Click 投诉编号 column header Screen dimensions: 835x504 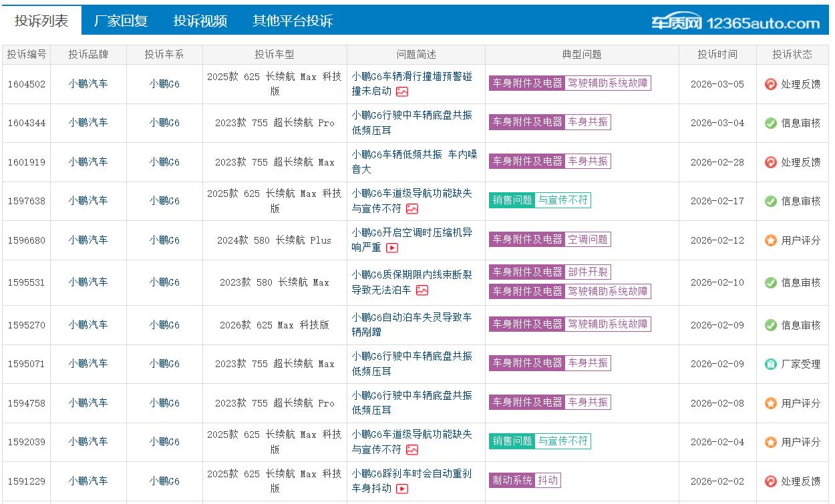tap(27, 55)
